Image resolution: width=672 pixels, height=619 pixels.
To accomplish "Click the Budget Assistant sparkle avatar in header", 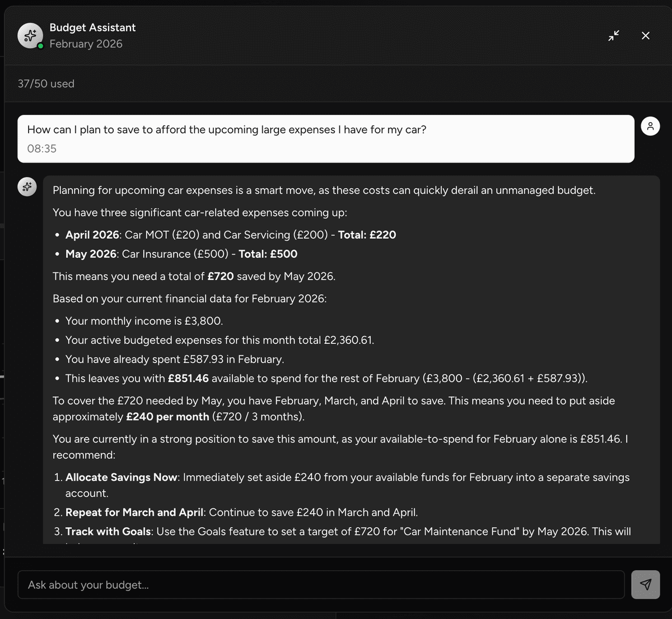I will pos(30,36).
